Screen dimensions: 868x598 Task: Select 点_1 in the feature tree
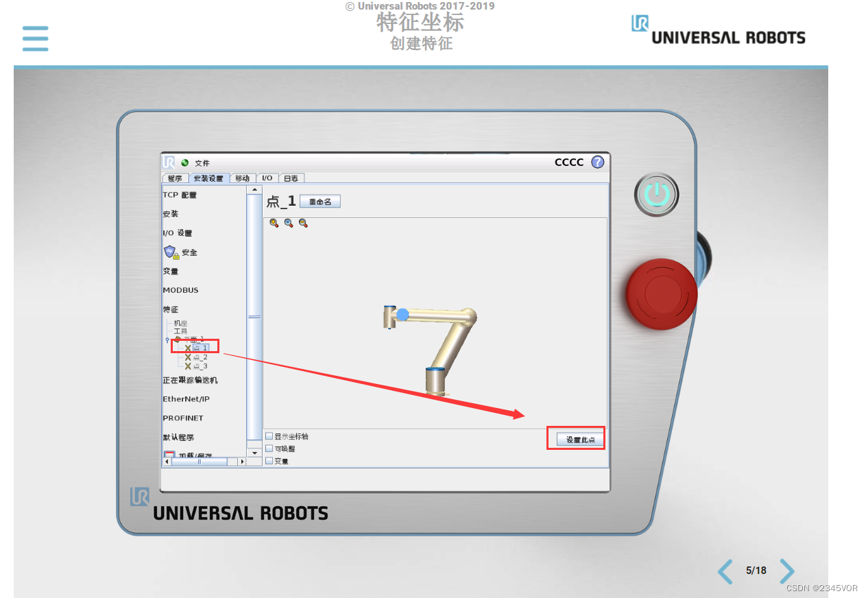pyautogui.click(x=200, y=348)
